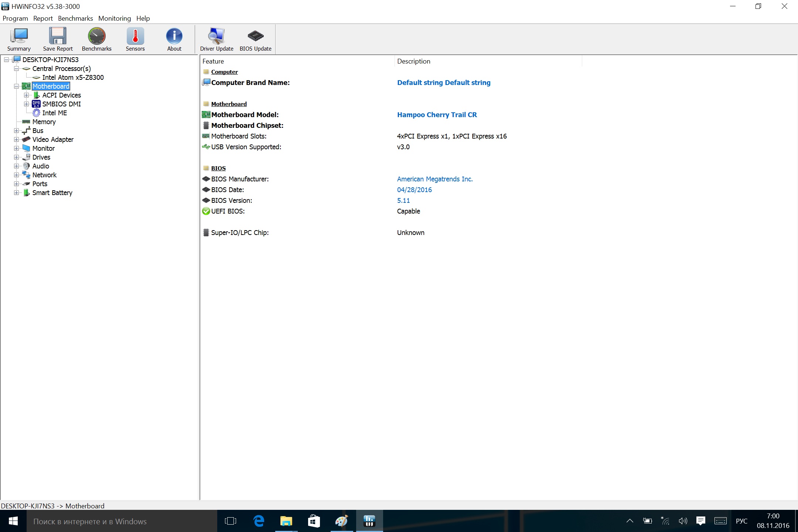Click 'Motherboard Chipset:' feature label

point(247,126)
